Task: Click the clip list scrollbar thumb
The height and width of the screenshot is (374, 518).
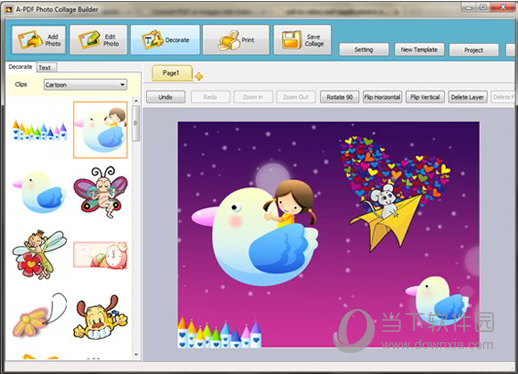Action: pyautogui.click(x=136, y=123)
